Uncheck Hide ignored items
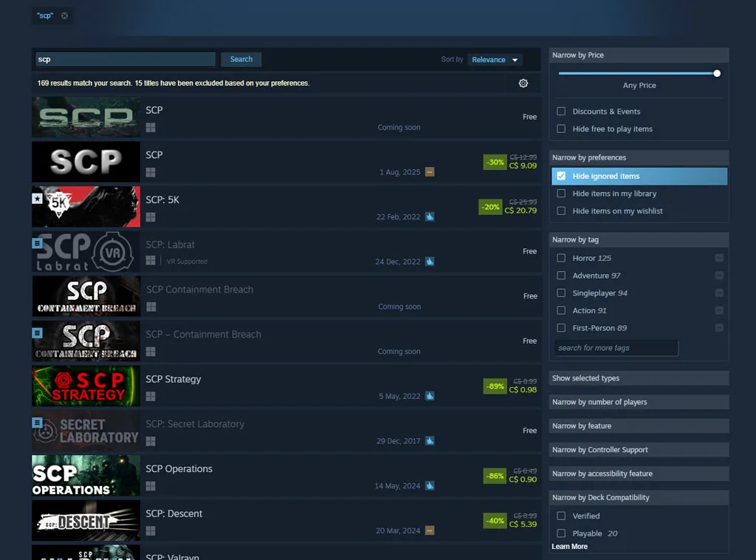Image resolution: width=756 pixels, height=560 pixels. click(561, 176)
